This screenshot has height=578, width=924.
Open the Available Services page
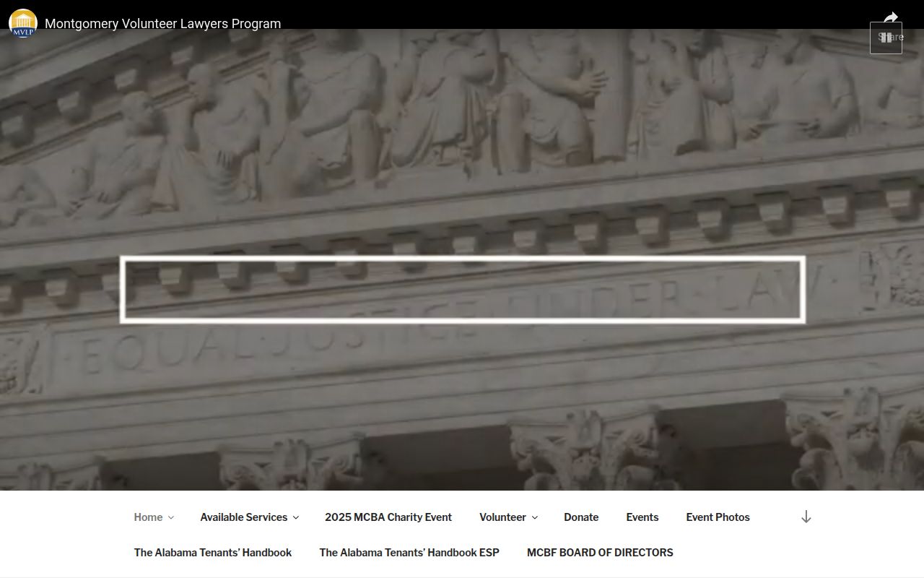click(x=243, y=517)
